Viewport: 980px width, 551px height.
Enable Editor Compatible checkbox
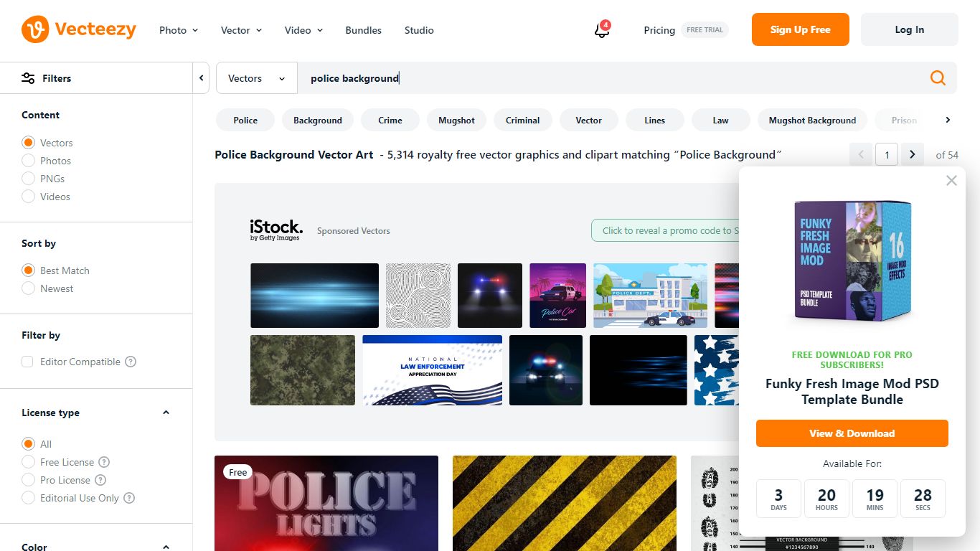pyautogui.click(x=27, y=362)
